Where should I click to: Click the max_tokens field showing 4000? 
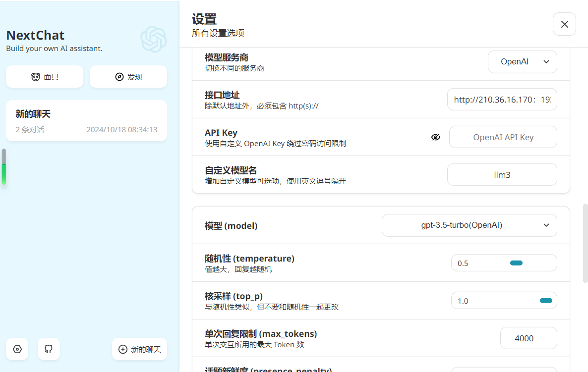[529, 338]
